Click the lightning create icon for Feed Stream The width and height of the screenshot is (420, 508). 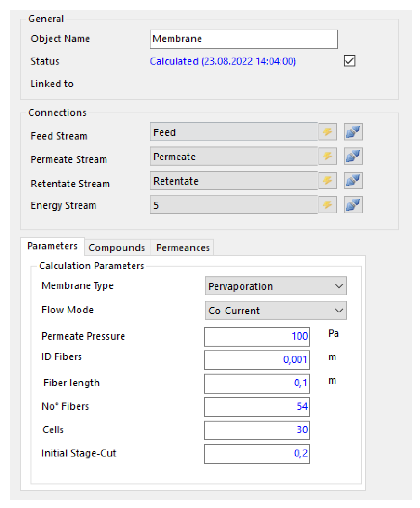tap(327, 132)
